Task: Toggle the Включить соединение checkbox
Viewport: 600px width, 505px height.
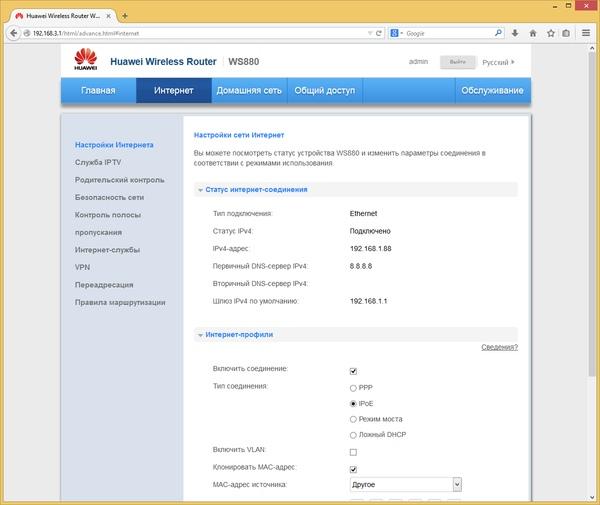Action: click(x=353, y=371)
